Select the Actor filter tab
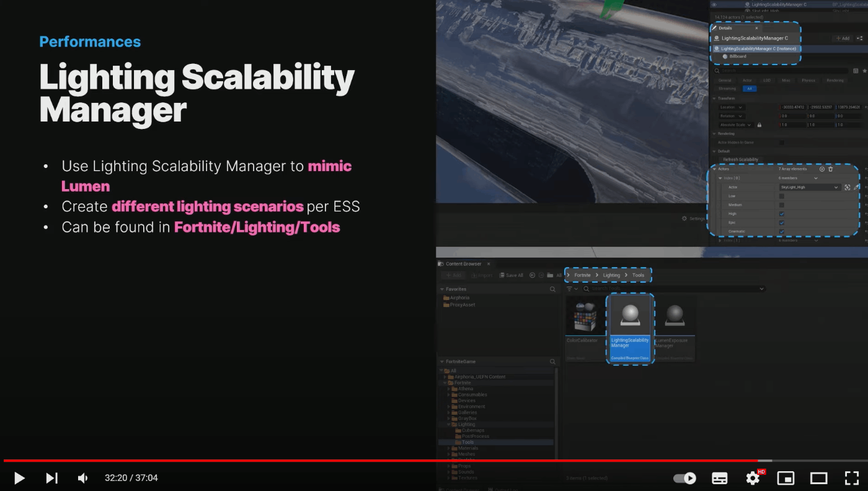 coord(747,81)
